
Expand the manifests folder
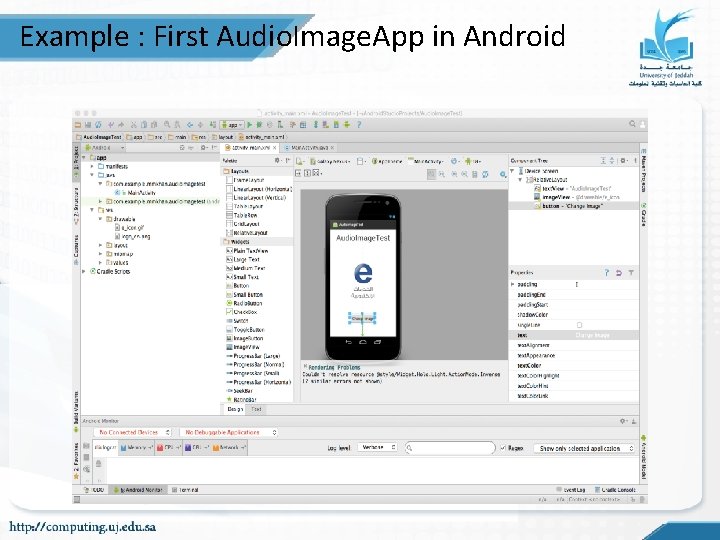coord(92,166)
